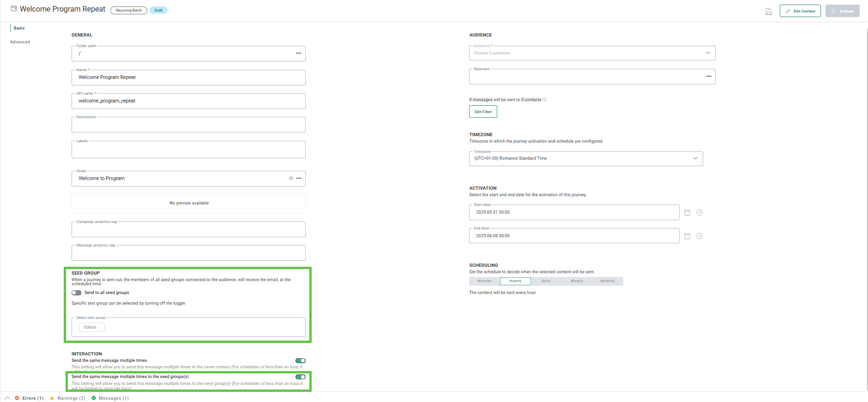Open End date calendar picker
868x402 pixels.
(x=687, y=236)
